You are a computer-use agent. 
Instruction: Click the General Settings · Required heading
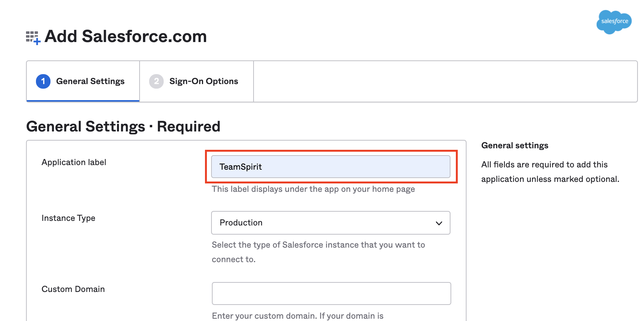tap(123, 126)
